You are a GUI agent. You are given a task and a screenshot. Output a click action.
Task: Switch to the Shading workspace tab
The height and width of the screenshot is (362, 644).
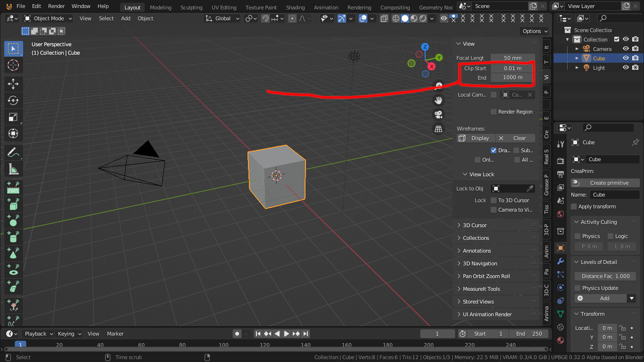(x=296, y=8)
